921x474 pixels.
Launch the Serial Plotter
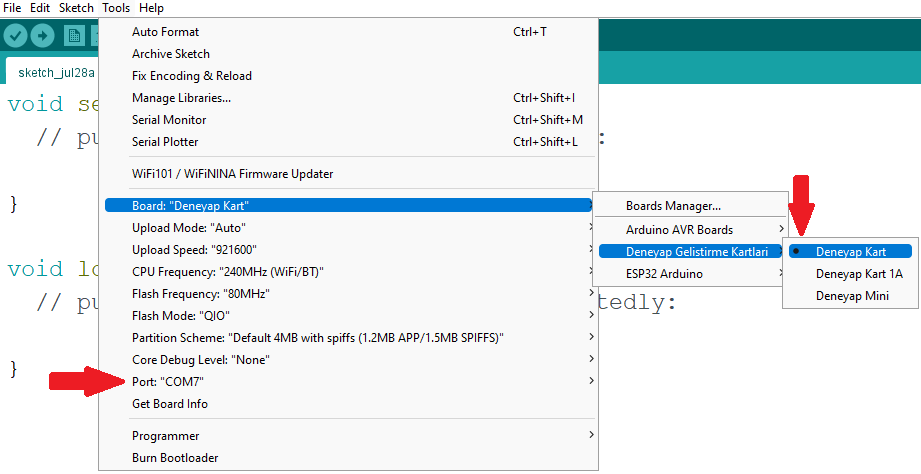pyautogui.click(x=349, y=142)
